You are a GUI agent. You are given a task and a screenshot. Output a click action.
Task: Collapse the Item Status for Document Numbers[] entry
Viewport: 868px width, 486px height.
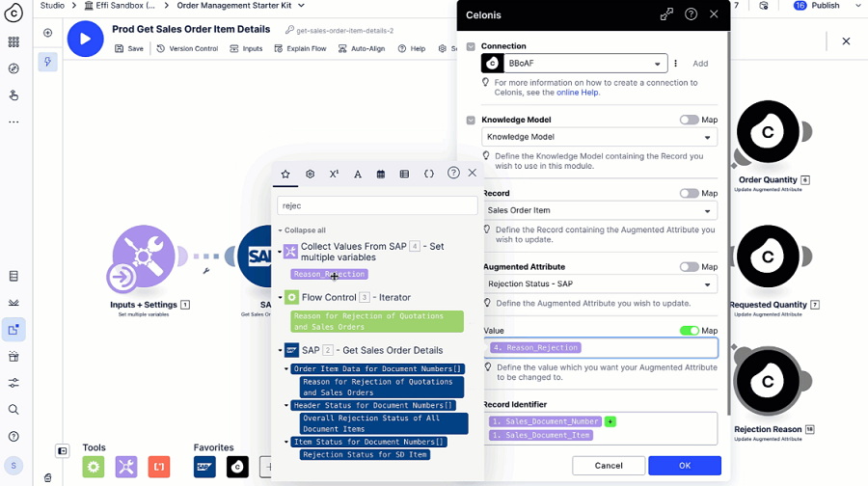pyautogui.click(x=286, y=442)
